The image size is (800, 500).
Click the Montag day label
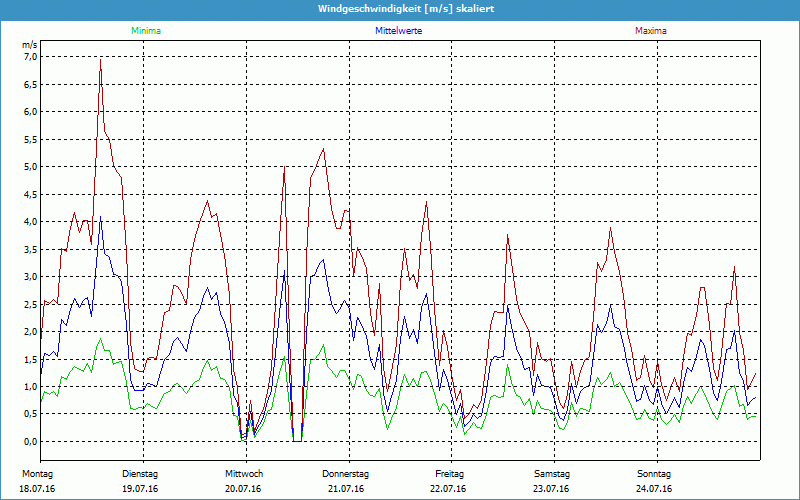pos(37,474)
